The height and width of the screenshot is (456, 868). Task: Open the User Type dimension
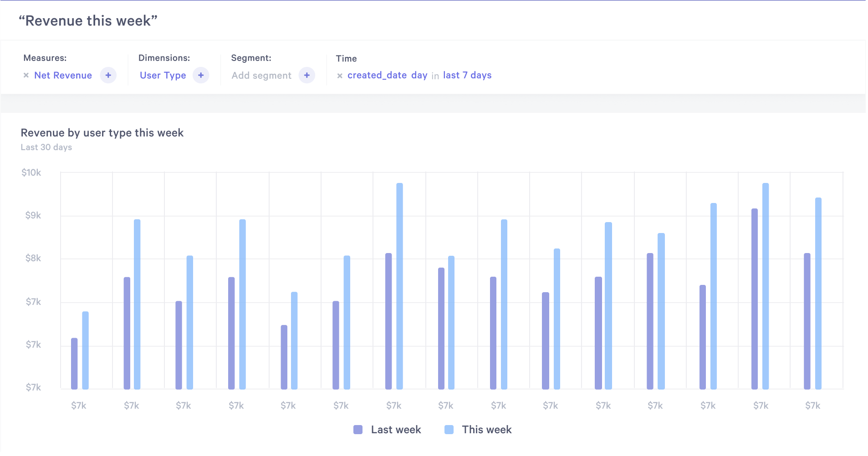click(163, 76)
